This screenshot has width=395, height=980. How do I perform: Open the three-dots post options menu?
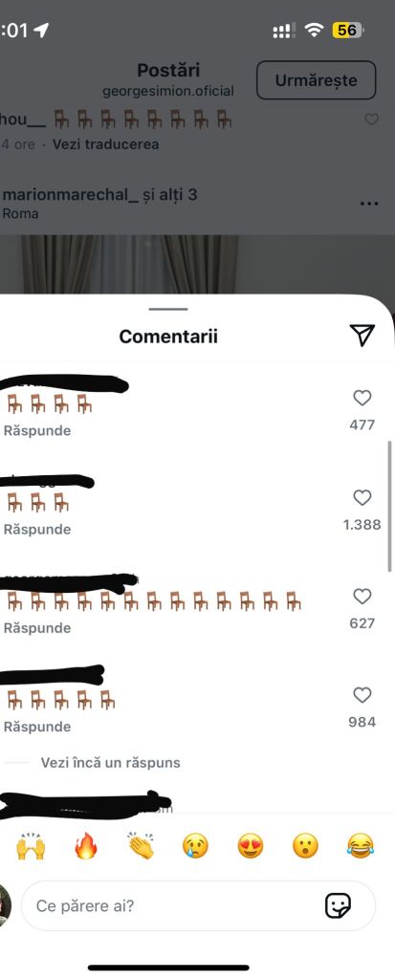tap(369, 204)
